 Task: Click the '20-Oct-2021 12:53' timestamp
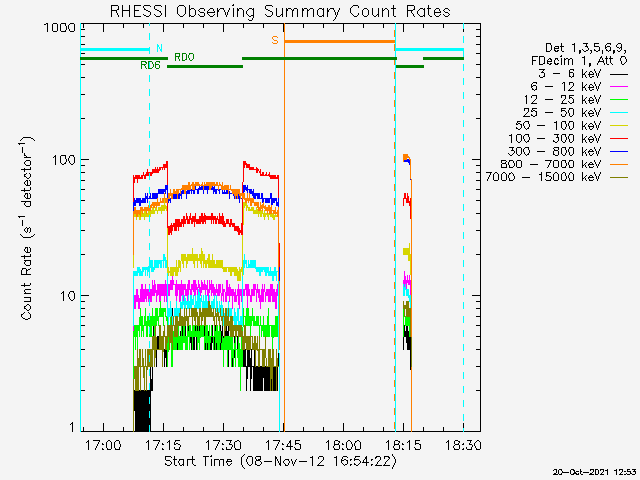594,472
